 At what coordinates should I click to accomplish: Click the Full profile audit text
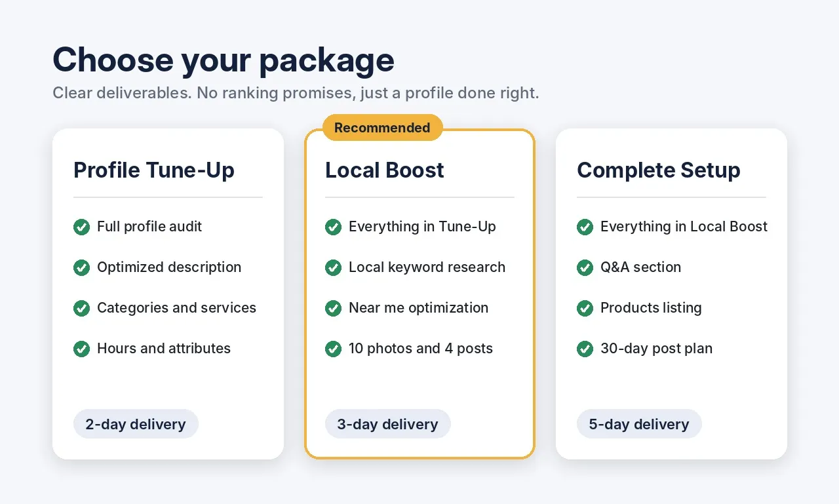149,227
